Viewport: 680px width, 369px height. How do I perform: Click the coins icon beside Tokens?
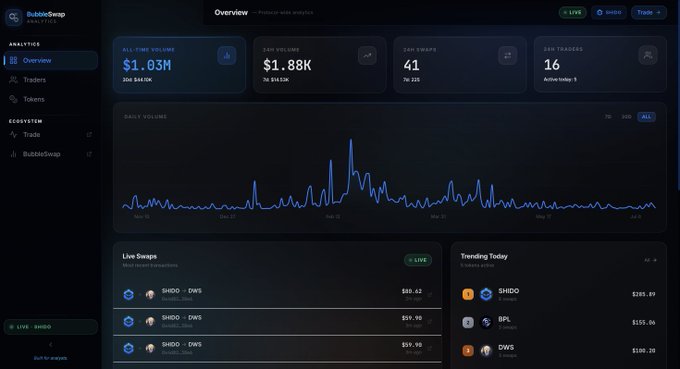[13, 99]
